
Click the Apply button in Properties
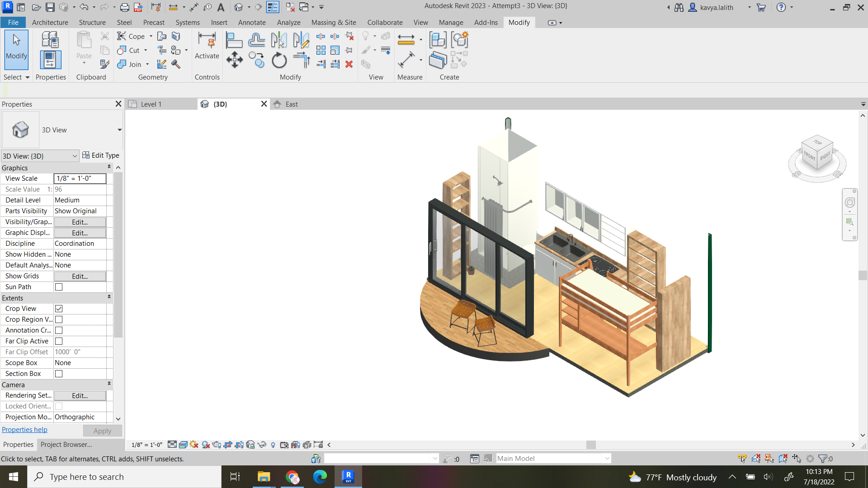click(102, 431)
